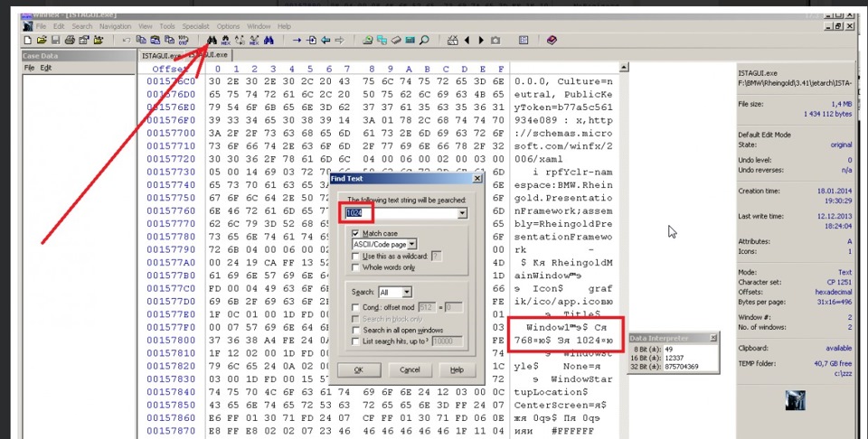
Task: Open the Specialist menu
Action: click(x=196, y=26)
